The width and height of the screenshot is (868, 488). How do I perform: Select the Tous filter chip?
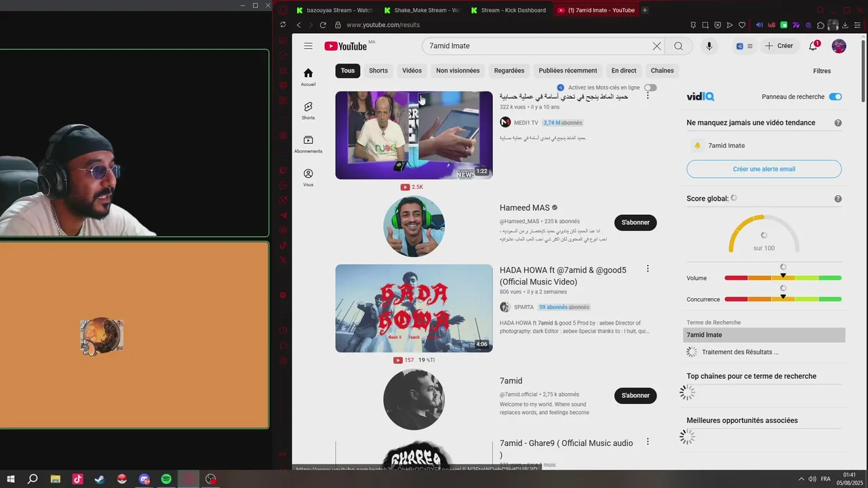coord(348,70)
